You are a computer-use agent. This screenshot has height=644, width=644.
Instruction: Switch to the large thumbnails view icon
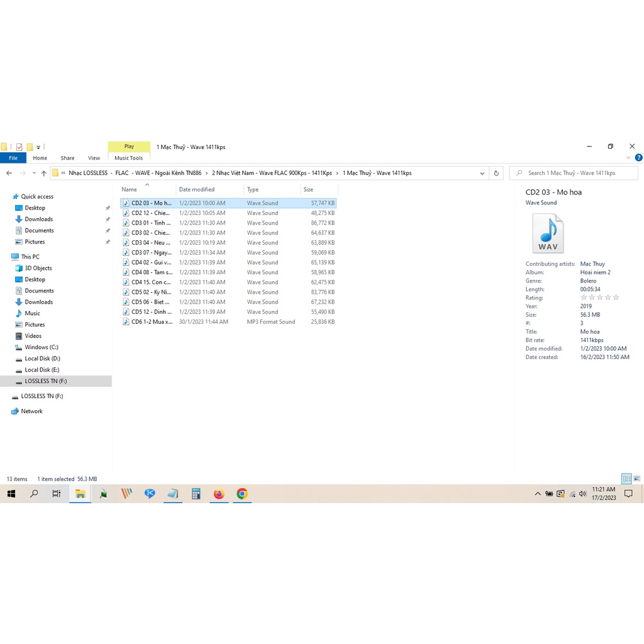point(637,479)
